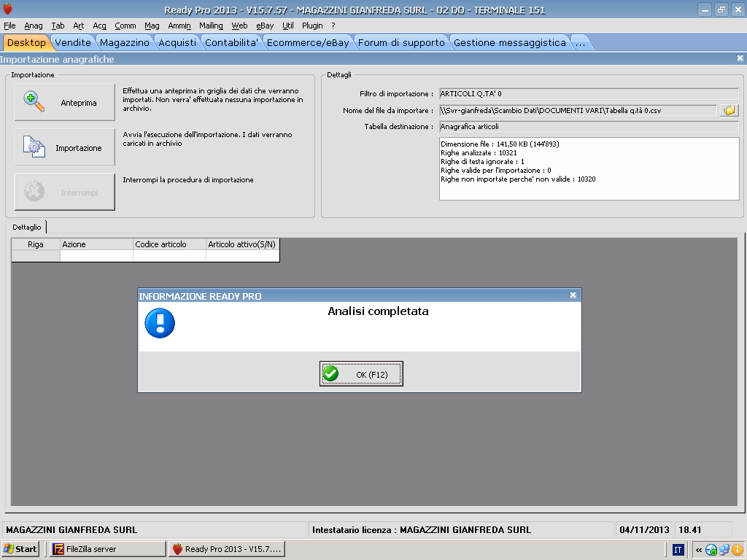Open the Plugin menu
Image resolution: width=747 pixels, height=560 pixels.
312,26
